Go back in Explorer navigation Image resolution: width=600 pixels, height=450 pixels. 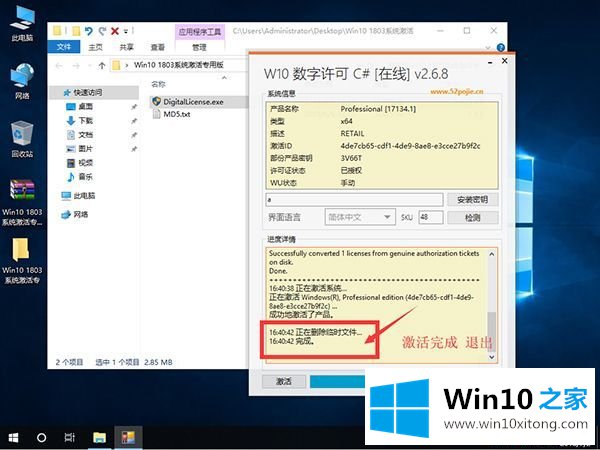tap(59, 65)
